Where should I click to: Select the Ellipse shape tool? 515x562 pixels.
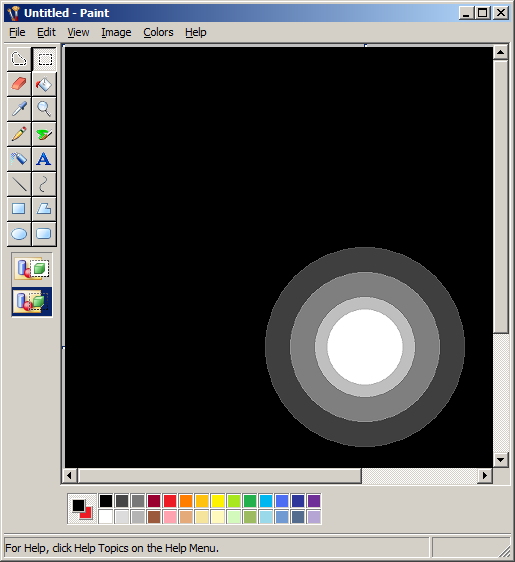pyautogui.click(x=19, y=234)
